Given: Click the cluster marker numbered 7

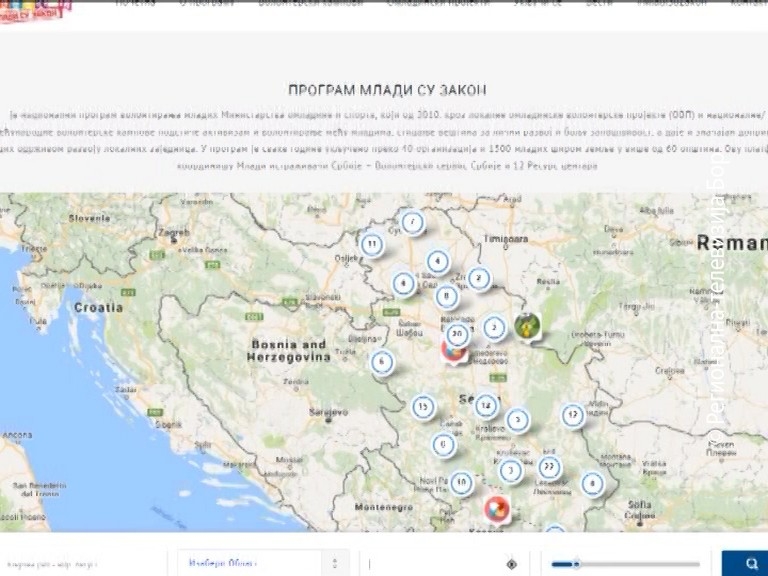Looking at the screenshot, I should [x=412, y=222].
